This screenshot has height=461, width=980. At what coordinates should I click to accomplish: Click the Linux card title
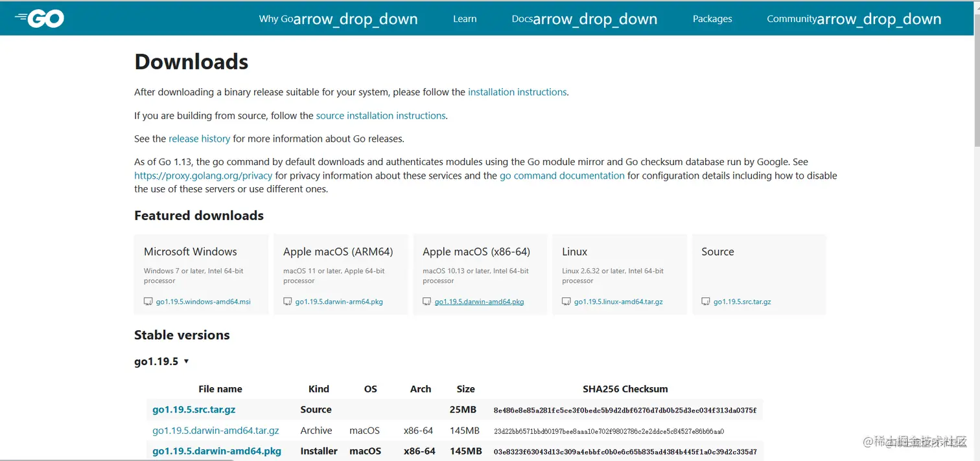(x=574, y=252)
